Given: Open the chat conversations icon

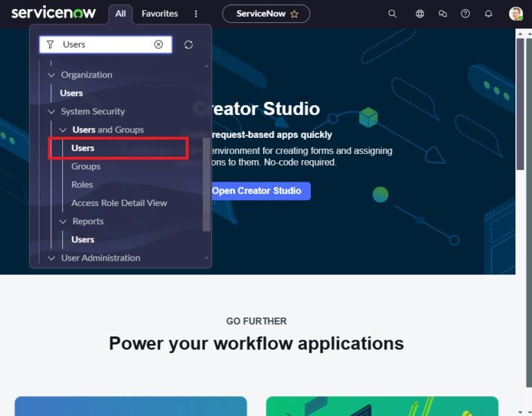Looking at the screenshot, I should pyautogui.click(x=443, y=14).
